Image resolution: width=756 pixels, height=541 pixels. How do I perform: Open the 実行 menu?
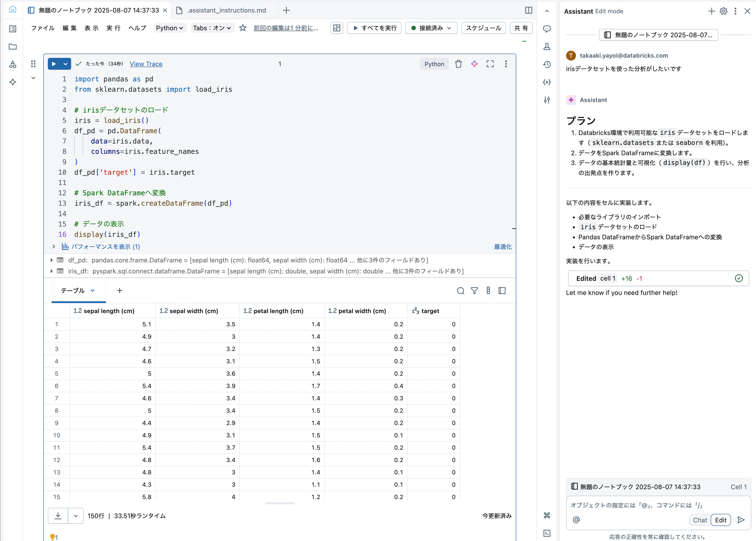(x=113, y=28)
